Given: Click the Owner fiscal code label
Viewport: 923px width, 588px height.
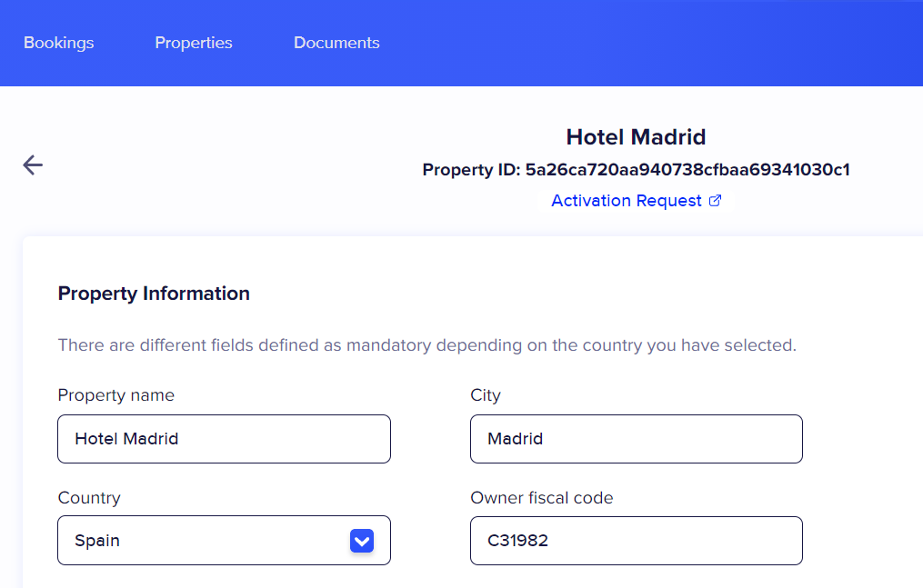Looking at the screenshot, I should point(542,498).
